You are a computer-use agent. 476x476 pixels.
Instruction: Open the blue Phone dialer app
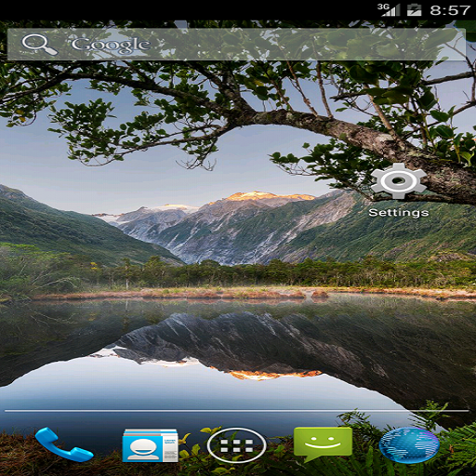pos(64,444)
